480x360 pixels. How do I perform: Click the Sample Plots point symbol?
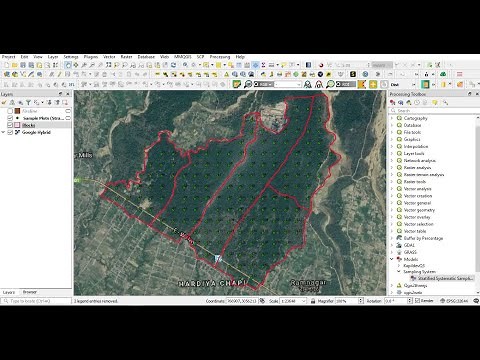pyautogui.click(x=17, y=118)
